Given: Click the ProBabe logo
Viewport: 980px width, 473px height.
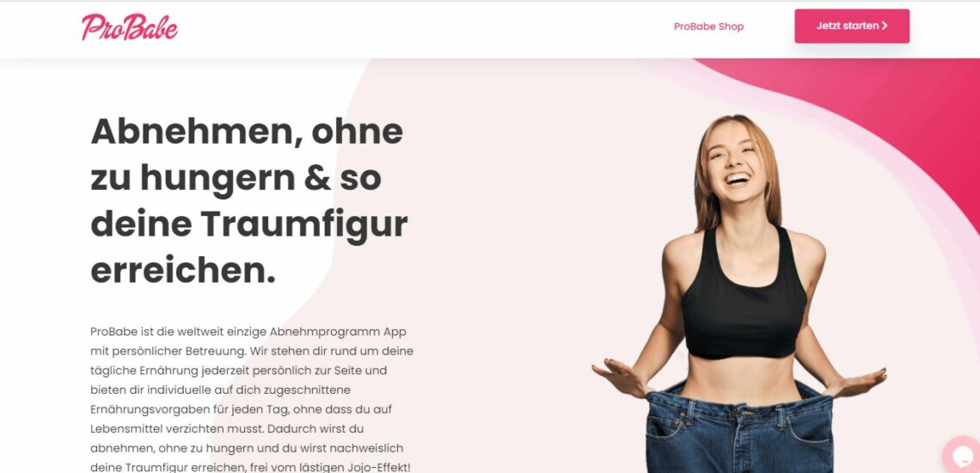Looking at the screenshot, I should [x=130, y=27].
